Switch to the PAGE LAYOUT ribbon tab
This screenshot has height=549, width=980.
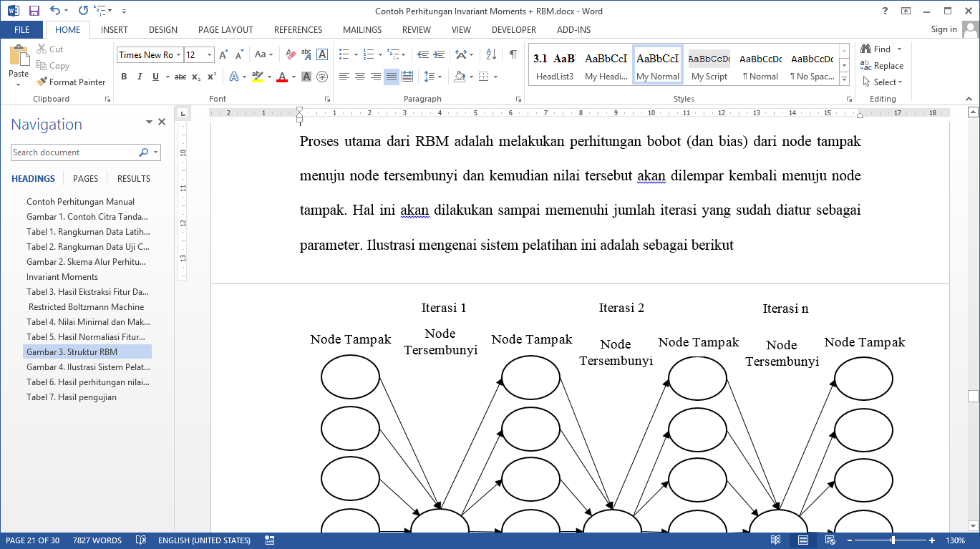(x=225, y=30)
